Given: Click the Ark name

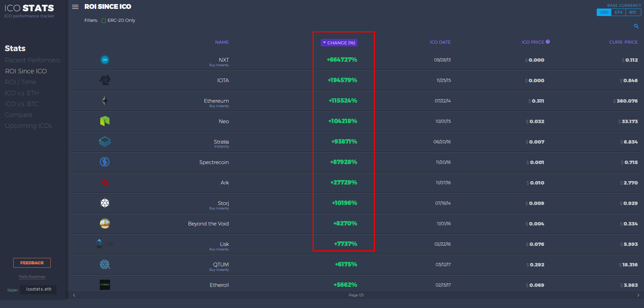Looking at the screenshot, I should pyautogui.click(x=225, y=183).
